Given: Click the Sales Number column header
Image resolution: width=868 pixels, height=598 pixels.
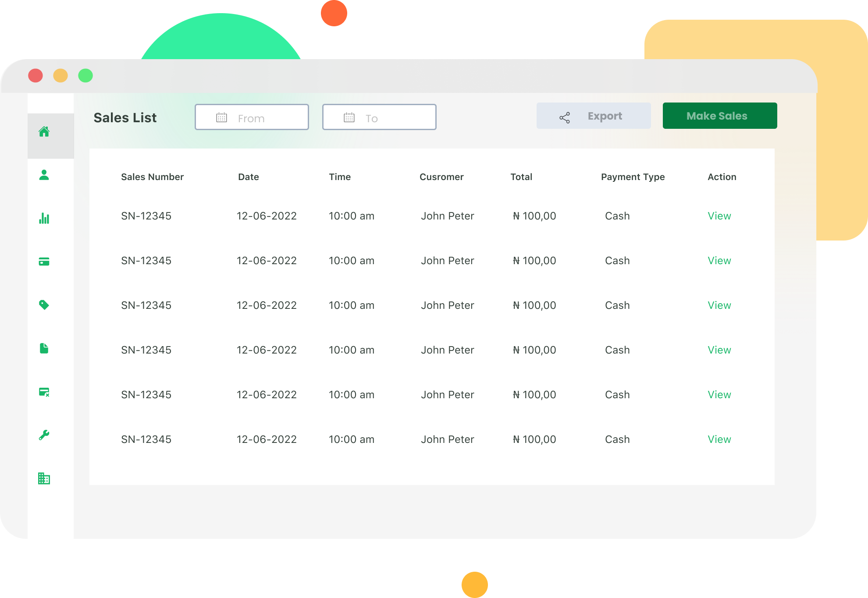Looking at the screenshot, I should 152,177.
